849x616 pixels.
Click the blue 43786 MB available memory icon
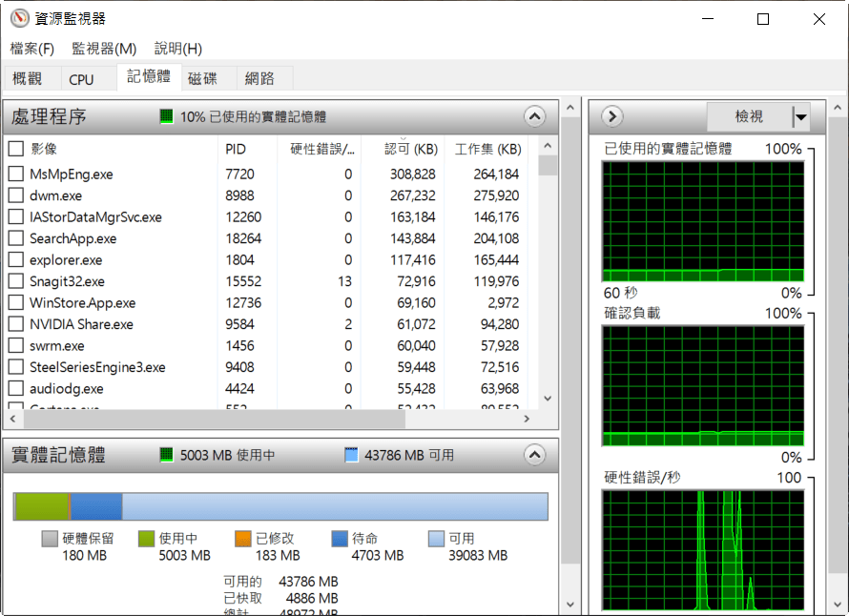click(351, 455)
